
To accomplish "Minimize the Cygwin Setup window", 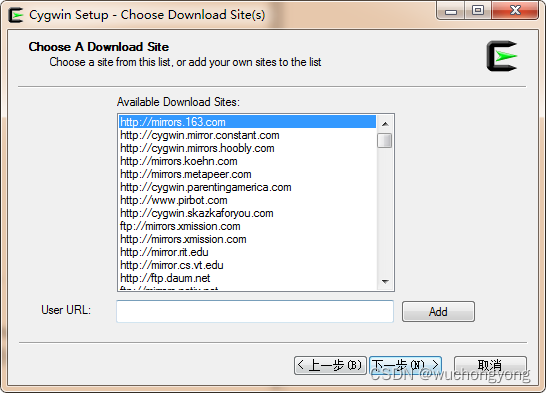I will tap(450, 11).
